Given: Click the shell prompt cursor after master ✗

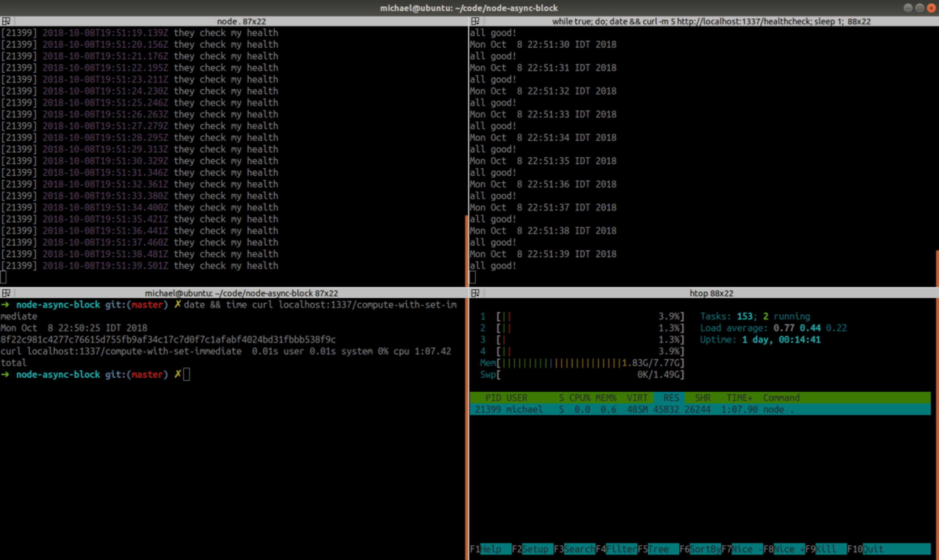Looking at the screenshot, I should pyautogui.click(x=186, y=375).
